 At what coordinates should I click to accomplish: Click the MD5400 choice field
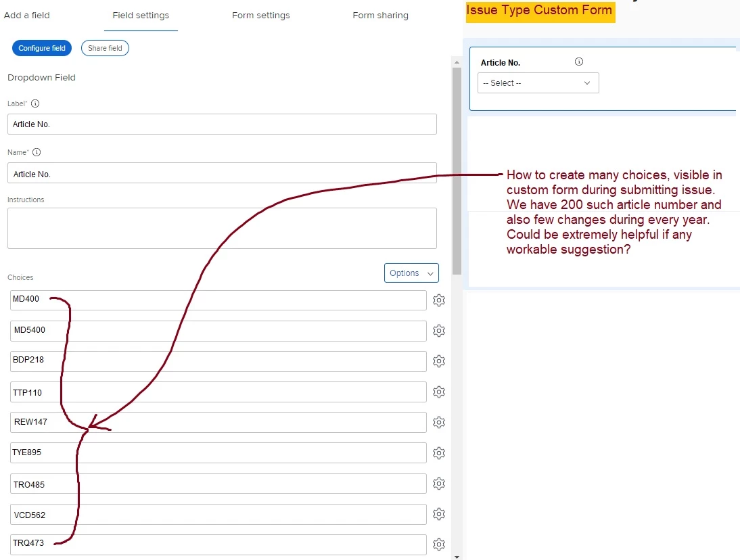click(x=218, y=331)
